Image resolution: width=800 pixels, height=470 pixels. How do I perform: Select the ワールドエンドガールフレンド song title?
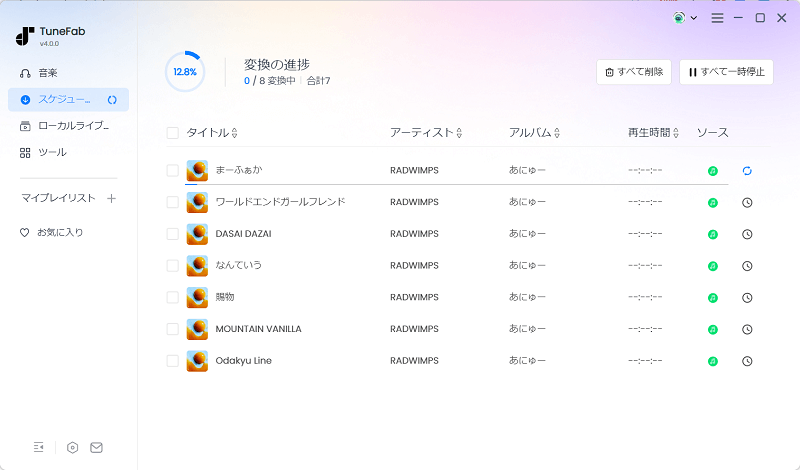280,202
